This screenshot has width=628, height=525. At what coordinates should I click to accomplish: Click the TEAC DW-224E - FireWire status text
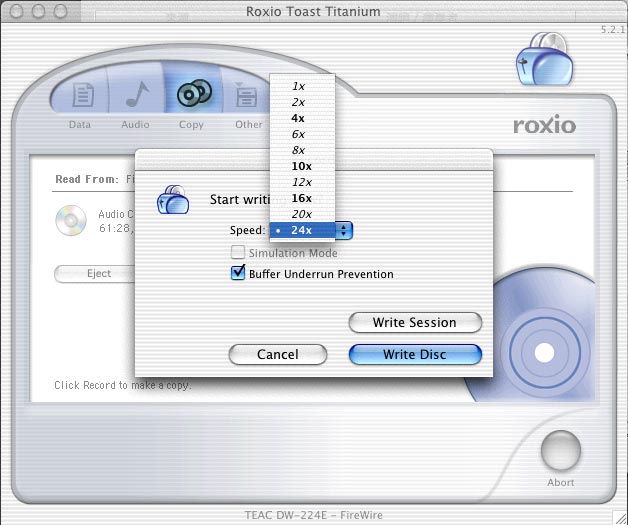tap(314, 515)
